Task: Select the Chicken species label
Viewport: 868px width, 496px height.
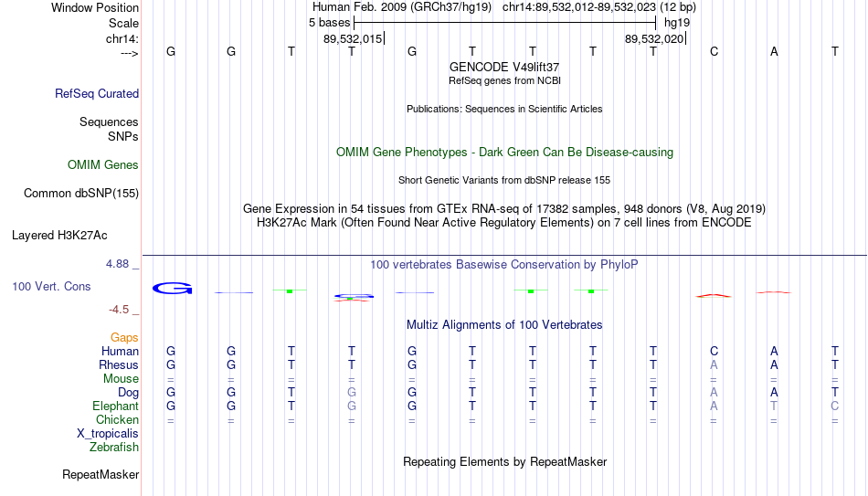Action: 117,419
